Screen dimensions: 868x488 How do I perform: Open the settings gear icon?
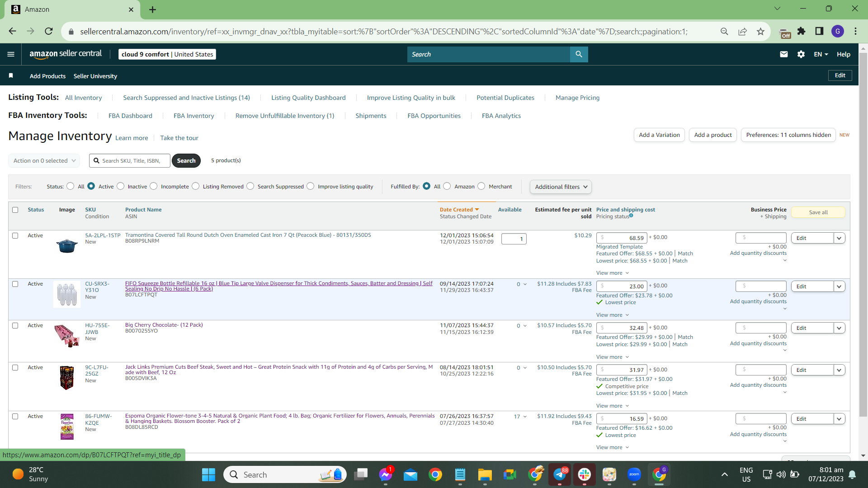(x=801, y=54)
